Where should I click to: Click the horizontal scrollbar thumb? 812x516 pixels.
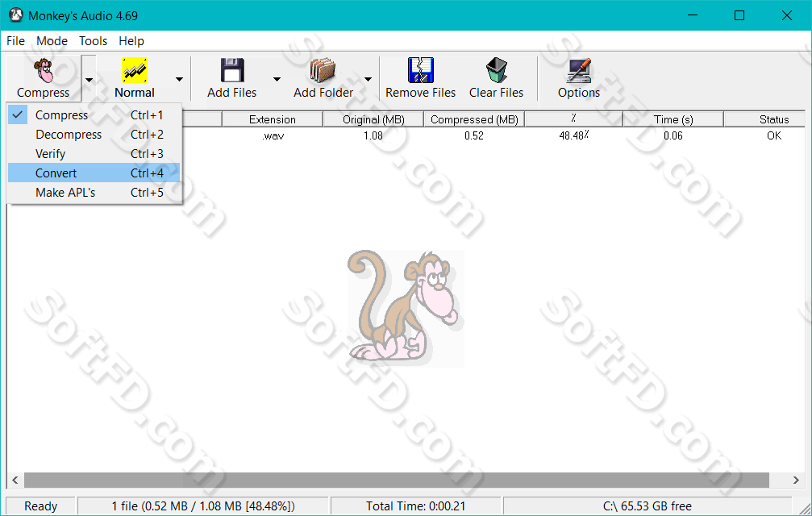[397, 481]
